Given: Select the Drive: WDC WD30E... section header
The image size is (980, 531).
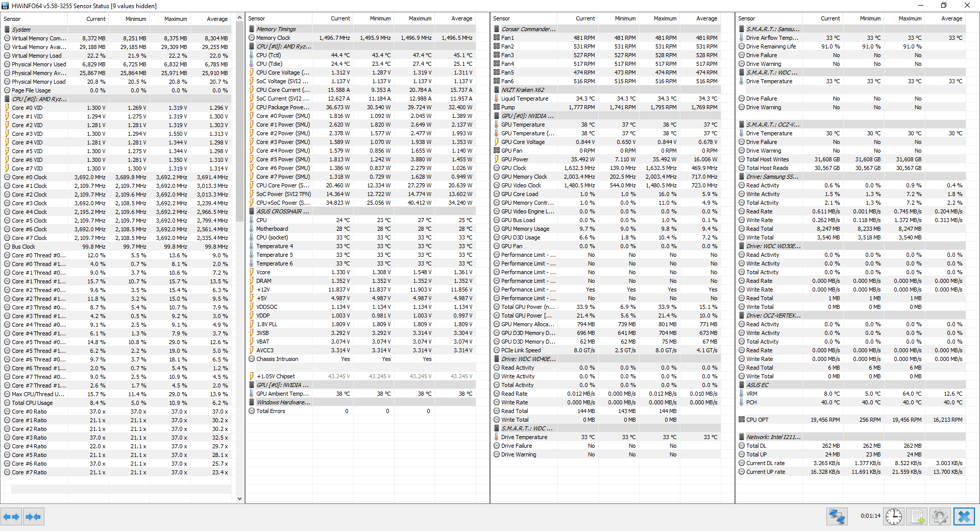Looking at the screenshot, I should pos(851,246).
